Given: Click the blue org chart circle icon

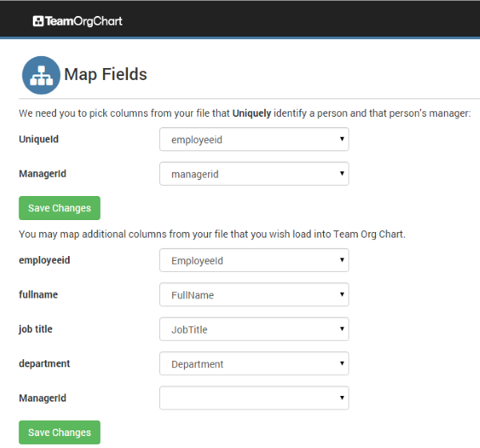Looking at the screenshot, I should pos(41,75).
